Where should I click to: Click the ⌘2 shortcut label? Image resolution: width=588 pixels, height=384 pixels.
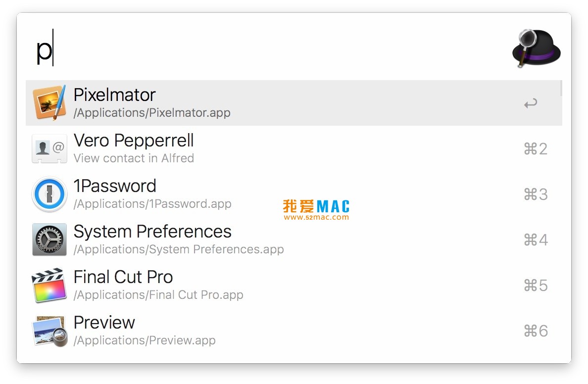point(536,149)
